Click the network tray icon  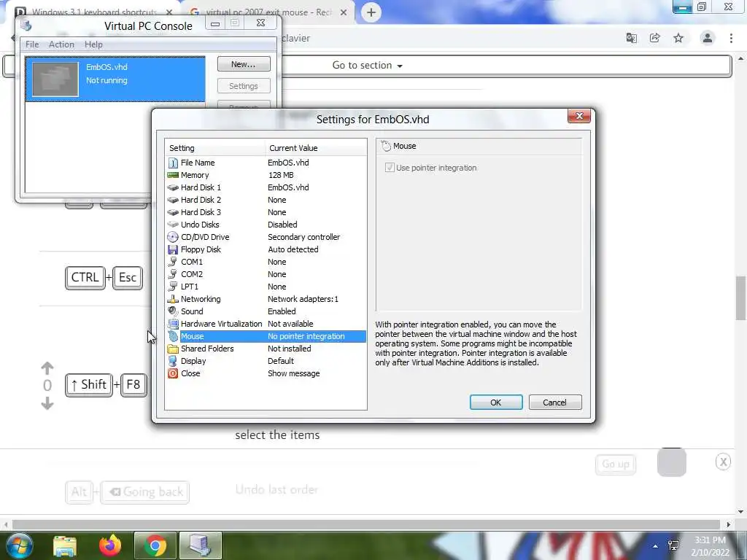click(673, 545)
